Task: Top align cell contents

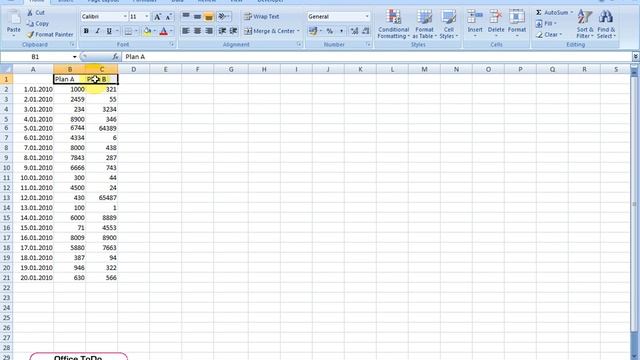Action: point(186,16)
